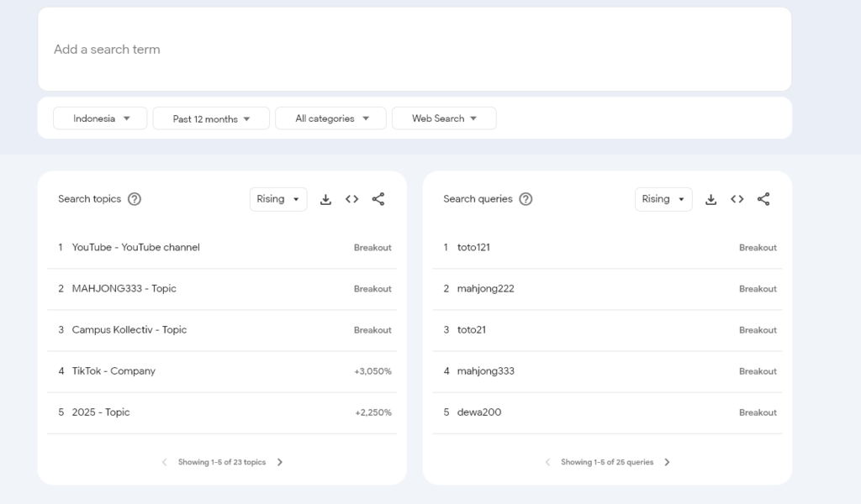This screenshot has height=504, width=861.
Task: Switch Rising sort in Search topics card
Action: 278,199
